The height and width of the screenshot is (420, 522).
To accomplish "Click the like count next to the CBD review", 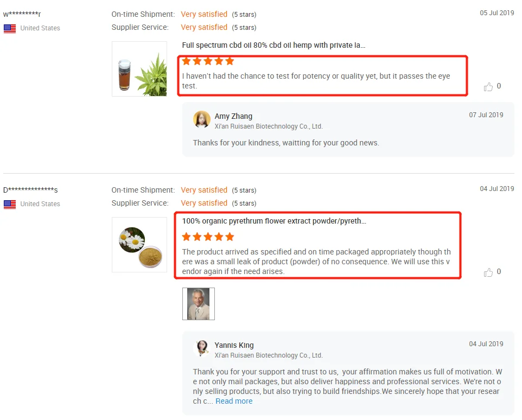I will pos(499,86).
